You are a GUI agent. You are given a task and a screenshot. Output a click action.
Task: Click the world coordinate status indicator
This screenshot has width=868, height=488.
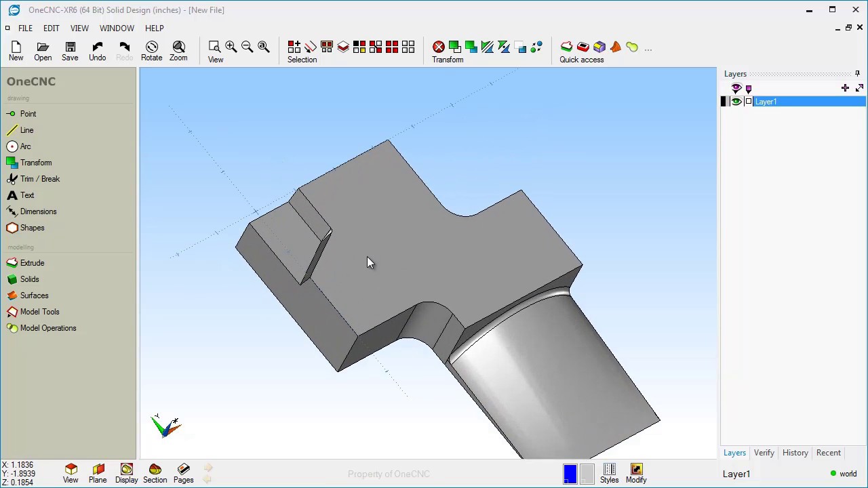[x=843, y=474]
